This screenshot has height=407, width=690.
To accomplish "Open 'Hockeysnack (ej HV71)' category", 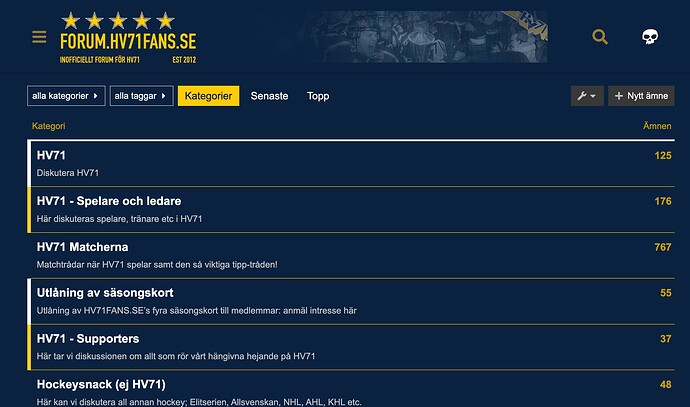I will pos(101,385).
